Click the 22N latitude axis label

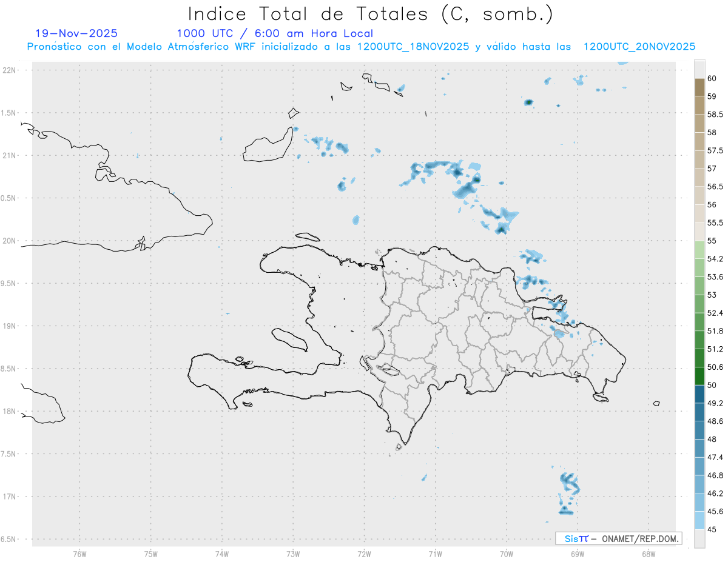pos(10,70)
